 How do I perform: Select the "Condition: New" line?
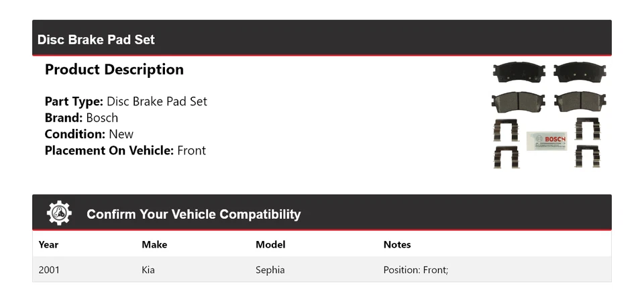pos(89,134)
